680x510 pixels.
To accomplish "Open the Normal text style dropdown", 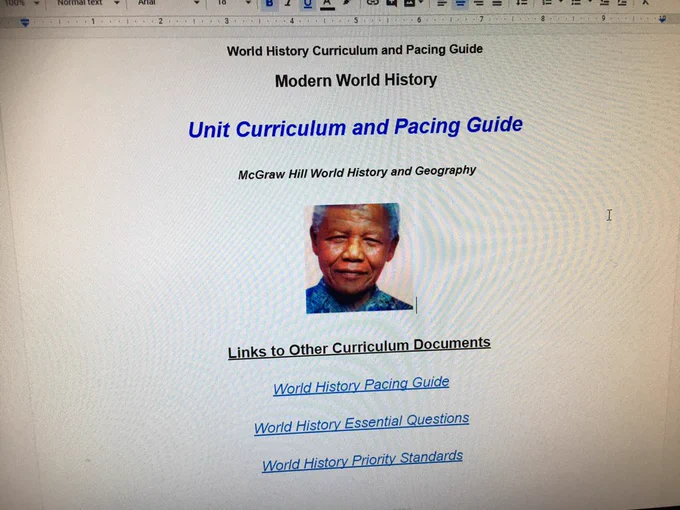I will [x=88, y=3].
